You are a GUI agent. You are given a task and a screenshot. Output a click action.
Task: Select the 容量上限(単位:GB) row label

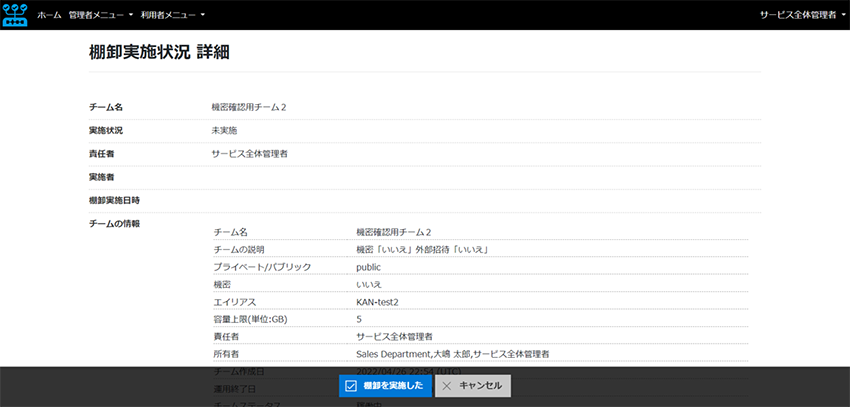[258, 318]
